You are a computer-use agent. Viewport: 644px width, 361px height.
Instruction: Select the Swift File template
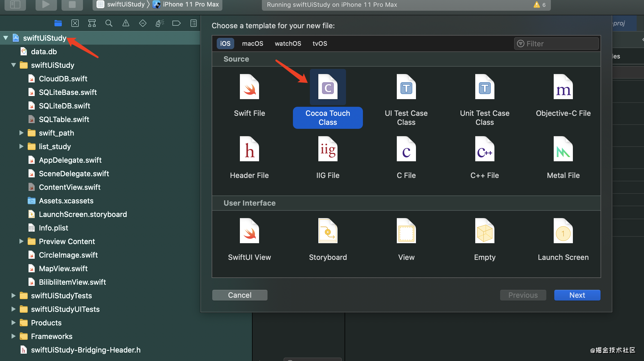[249, 96]
